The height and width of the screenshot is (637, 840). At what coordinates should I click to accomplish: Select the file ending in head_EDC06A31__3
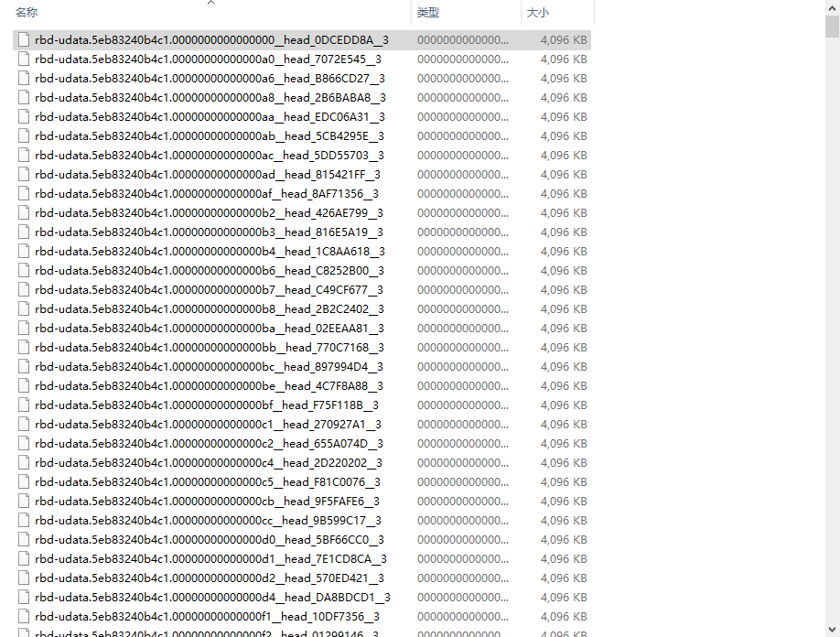tap(209, 117)
